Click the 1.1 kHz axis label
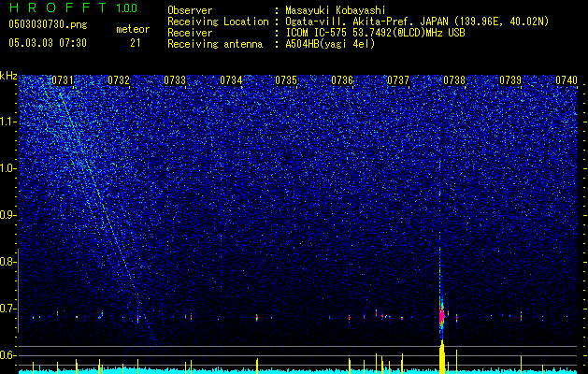This screenshot has width=588, height=374. (x=7, y=122)
